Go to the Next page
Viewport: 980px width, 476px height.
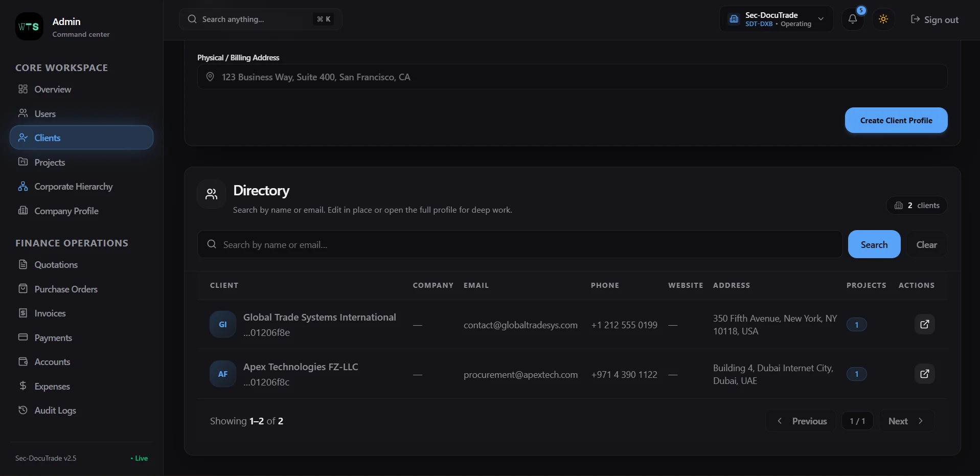[906, 421]
